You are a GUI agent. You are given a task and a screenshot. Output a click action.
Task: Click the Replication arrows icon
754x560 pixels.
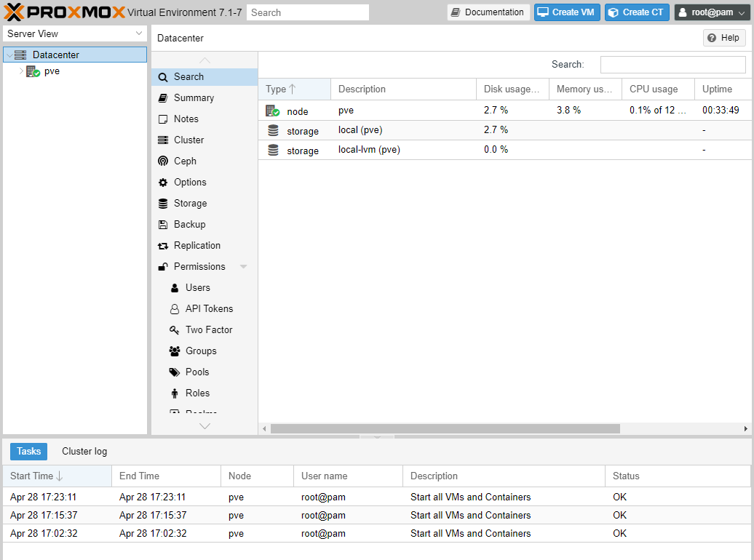coord(163,246)
